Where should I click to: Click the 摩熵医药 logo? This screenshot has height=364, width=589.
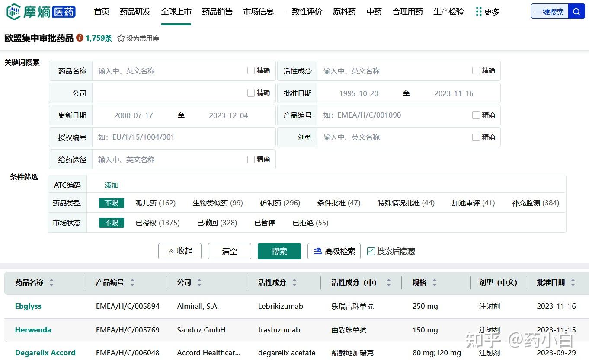click(x=41, y=12)
